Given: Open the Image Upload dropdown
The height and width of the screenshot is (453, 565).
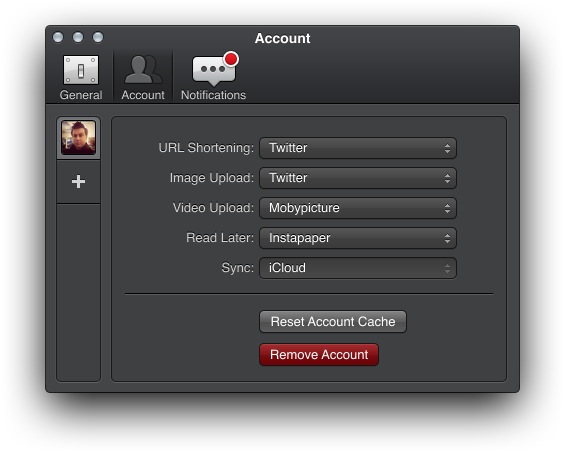Looking at the screenshot, I should (x=358, y=178).
